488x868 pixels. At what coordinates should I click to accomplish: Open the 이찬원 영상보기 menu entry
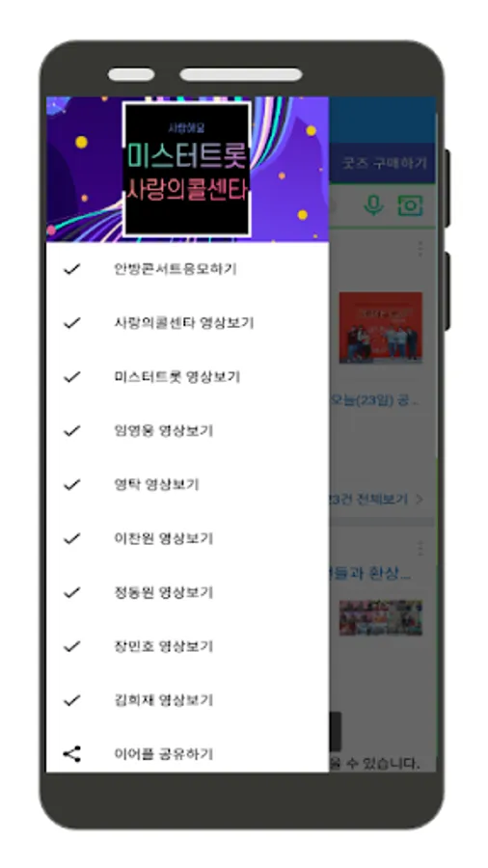tap(187, 538)
